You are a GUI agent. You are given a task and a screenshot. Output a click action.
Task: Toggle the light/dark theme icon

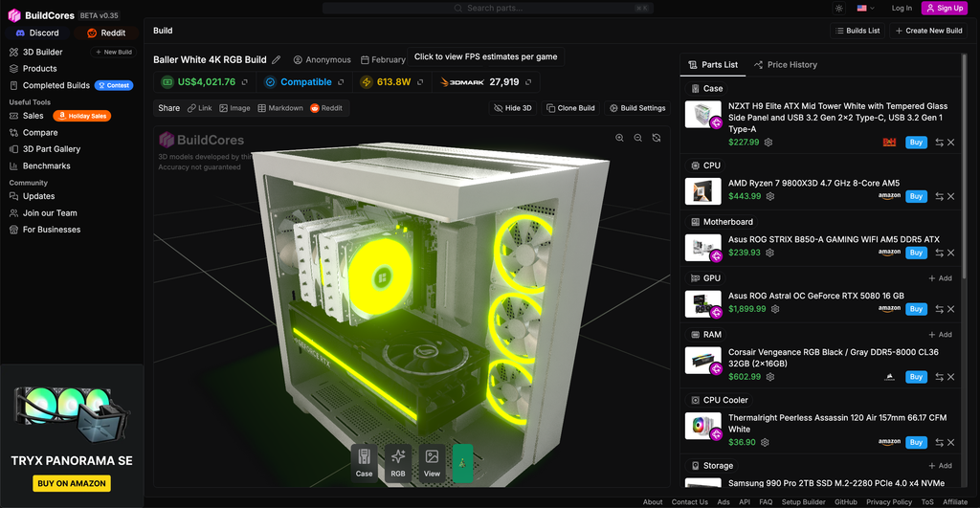[838, 8]
